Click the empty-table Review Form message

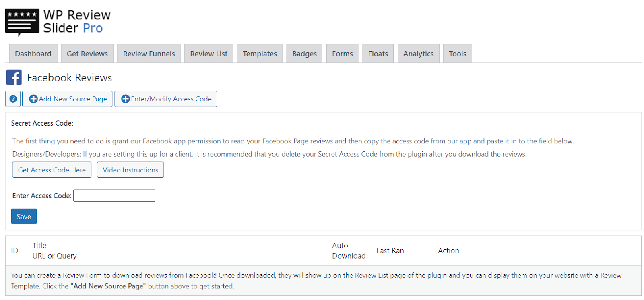(x=316, y=281)
